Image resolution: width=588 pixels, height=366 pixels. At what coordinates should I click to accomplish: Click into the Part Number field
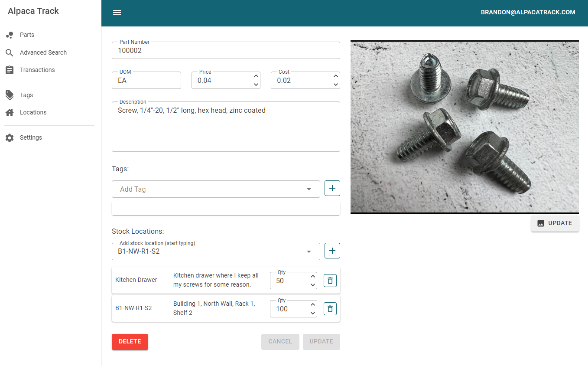click(225, 51)
